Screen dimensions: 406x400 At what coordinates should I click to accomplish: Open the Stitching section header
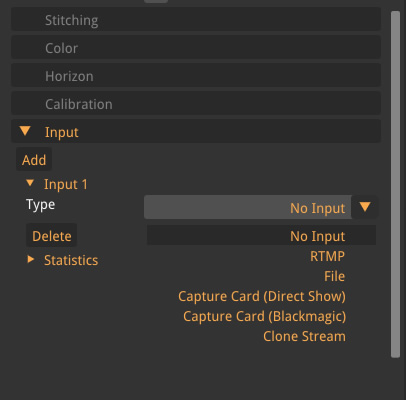pos(196,20)
